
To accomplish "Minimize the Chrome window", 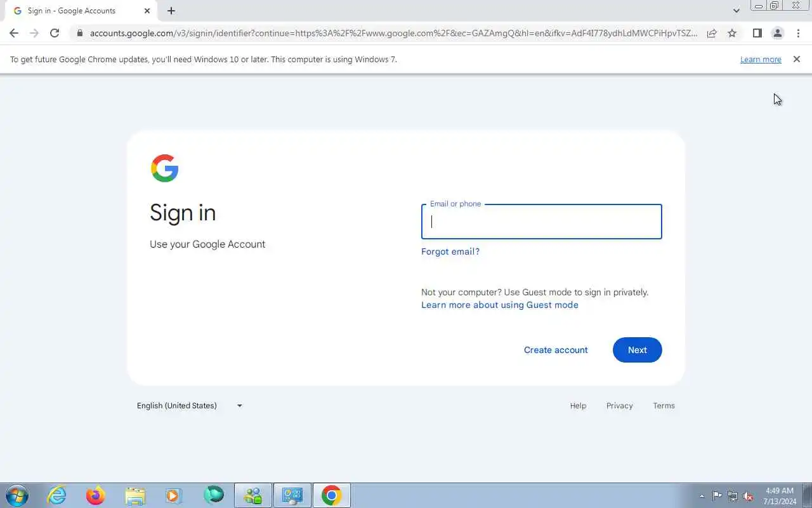I will [x=758, y=6].
